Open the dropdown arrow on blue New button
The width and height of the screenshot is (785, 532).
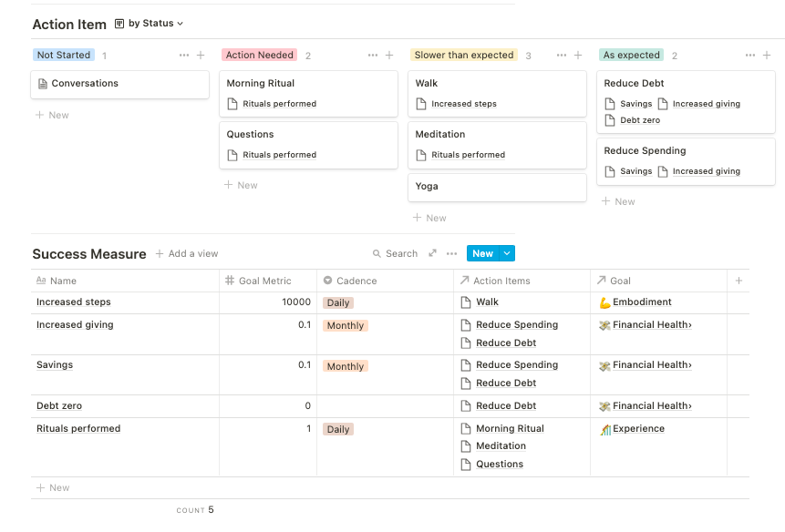[x=507, y=254]
